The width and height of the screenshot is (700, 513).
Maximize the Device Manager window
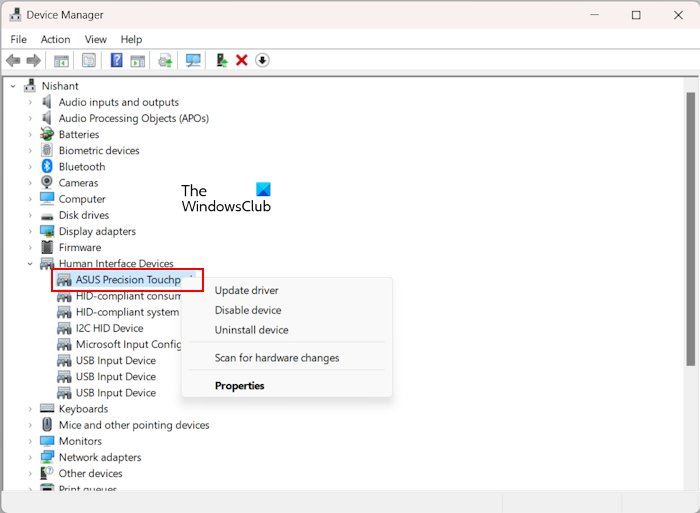tap(636, 15)
